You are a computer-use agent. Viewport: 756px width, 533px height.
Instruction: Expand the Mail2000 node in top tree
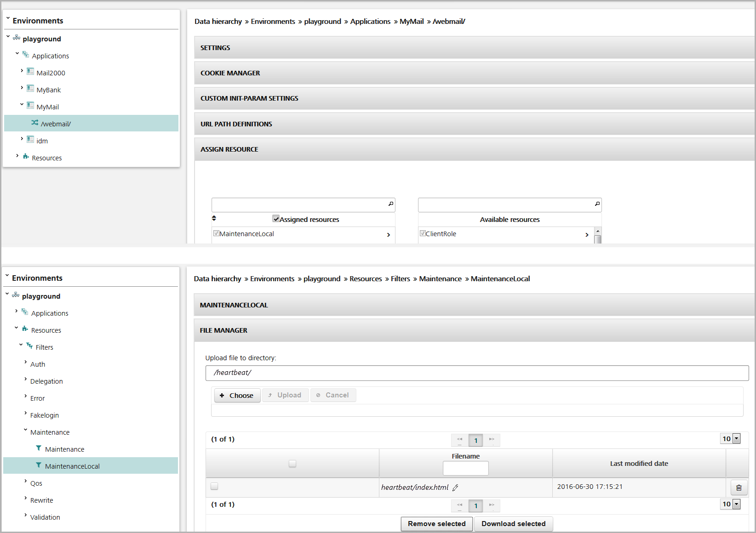point(22,71)
